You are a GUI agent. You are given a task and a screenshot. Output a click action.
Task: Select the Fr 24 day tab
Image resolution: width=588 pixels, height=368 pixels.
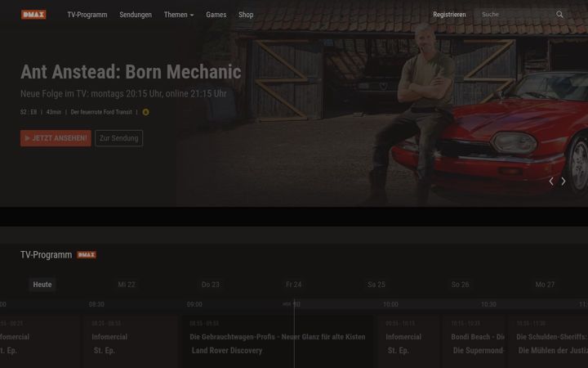[x=294, y=285]
